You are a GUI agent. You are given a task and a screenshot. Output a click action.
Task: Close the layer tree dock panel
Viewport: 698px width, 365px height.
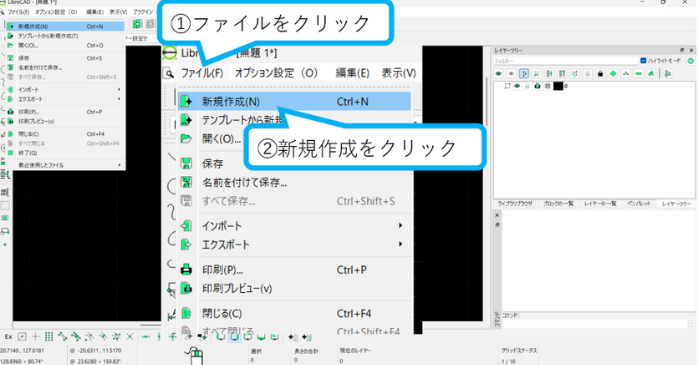click(x=691, y=50)
